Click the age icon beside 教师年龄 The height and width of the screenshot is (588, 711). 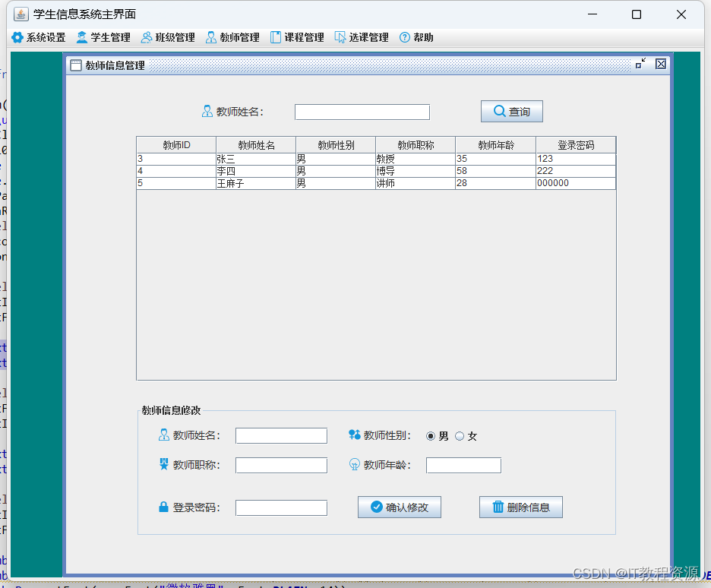click(355, 465)
